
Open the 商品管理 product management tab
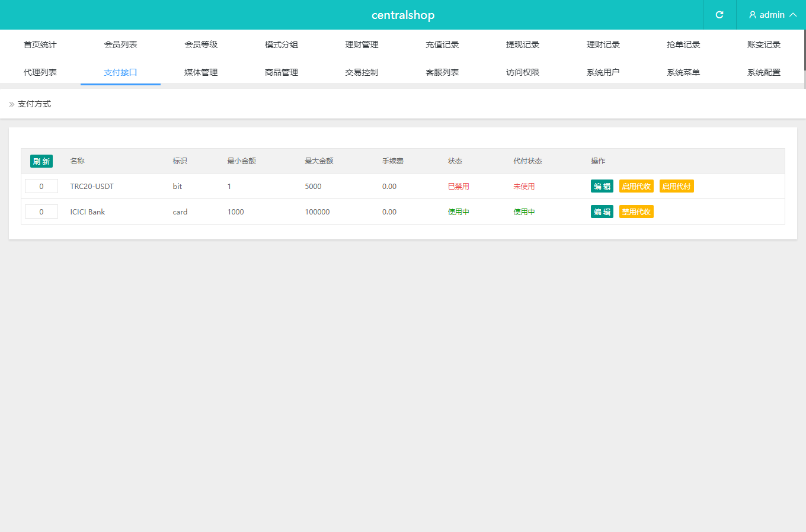[282, 72]
